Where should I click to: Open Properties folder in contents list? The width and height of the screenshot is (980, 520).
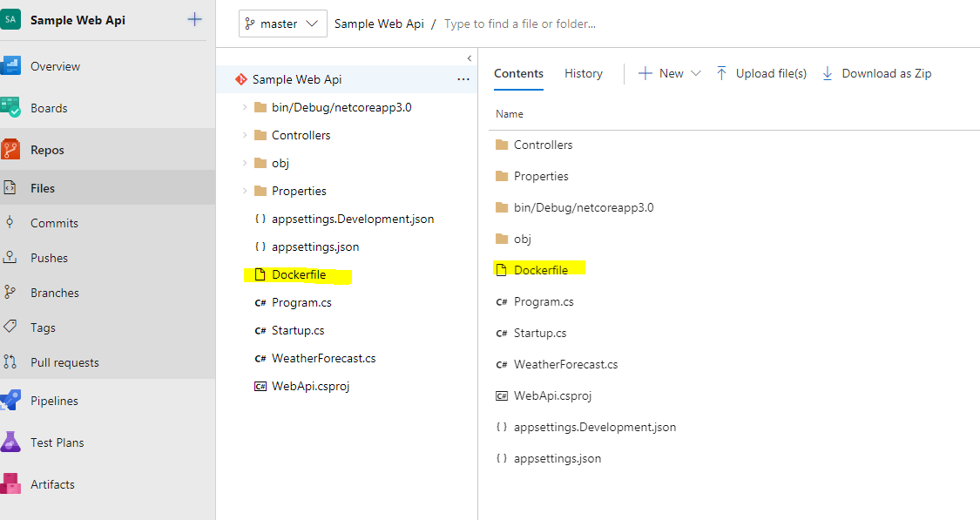pyautogui.click(x=541, y=176)
